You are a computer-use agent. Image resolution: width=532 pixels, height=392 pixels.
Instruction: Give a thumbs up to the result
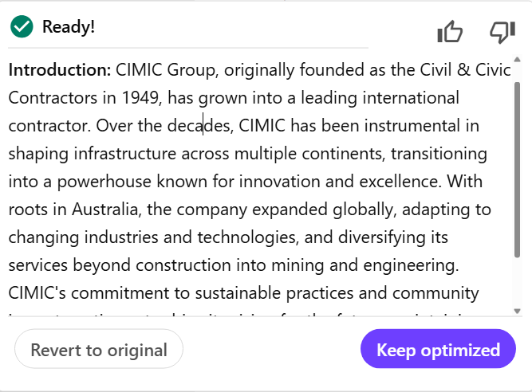(450, 32)
